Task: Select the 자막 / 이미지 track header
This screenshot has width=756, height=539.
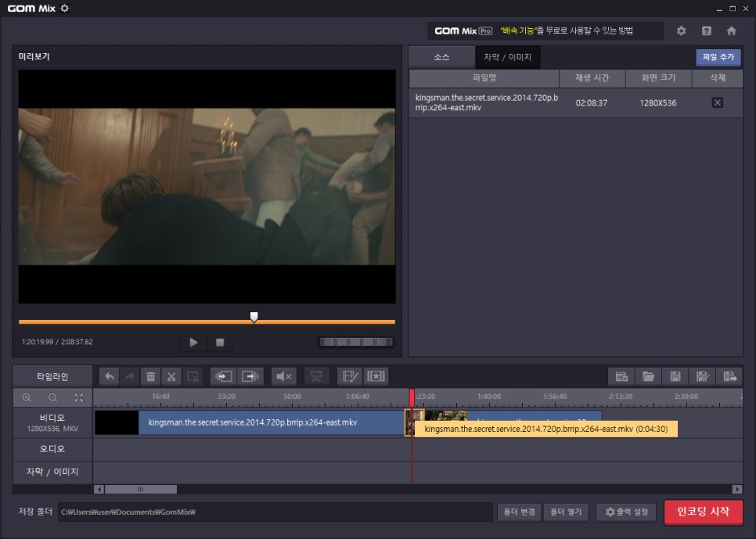Action: coord(52,472)
